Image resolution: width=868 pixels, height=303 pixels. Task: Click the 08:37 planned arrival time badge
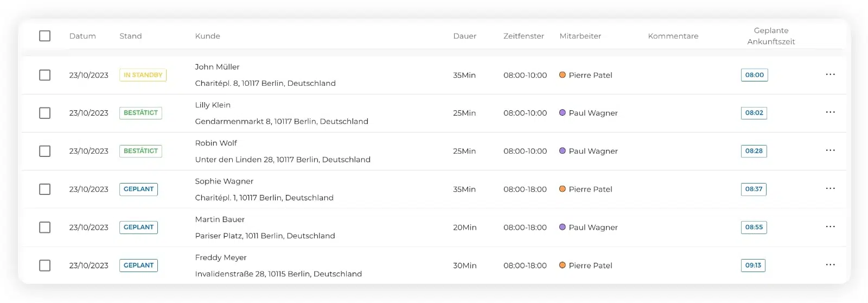pyautogui.click(x=754, y=189)
